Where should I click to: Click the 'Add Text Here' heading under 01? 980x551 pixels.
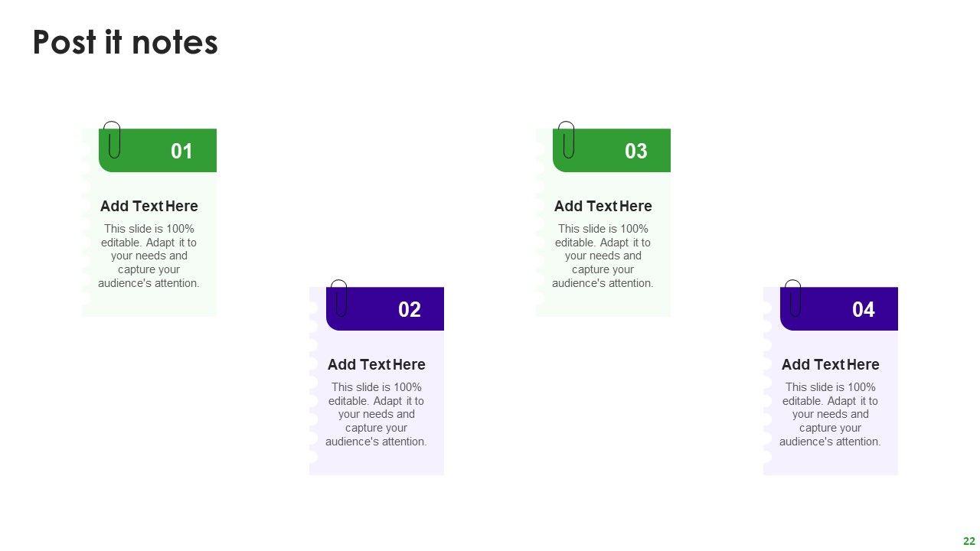click(149, 206)
